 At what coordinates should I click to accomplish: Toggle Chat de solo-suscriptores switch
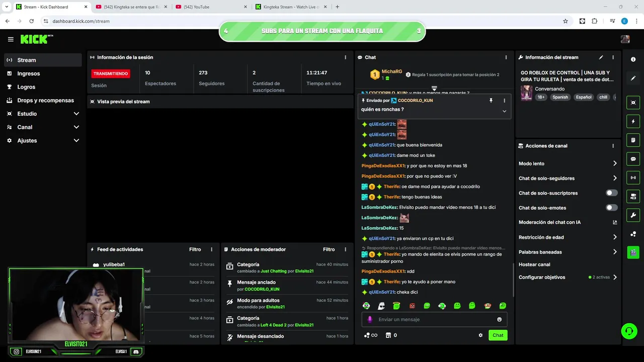[x=611, y=193]
